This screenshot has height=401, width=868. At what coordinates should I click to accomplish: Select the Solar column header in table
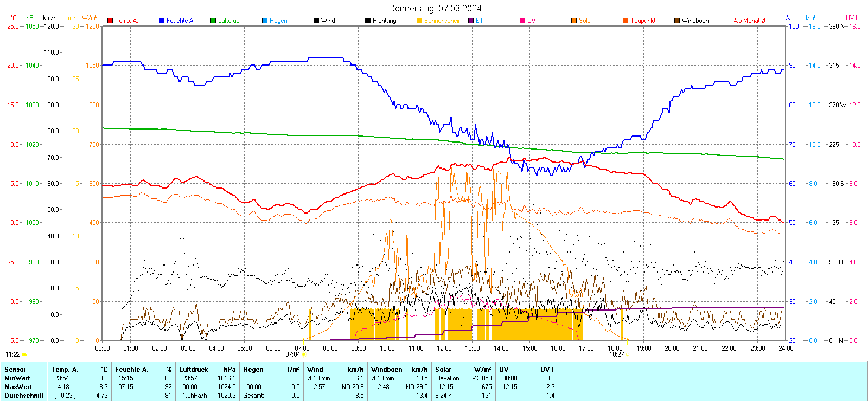[x=443, y=370]
